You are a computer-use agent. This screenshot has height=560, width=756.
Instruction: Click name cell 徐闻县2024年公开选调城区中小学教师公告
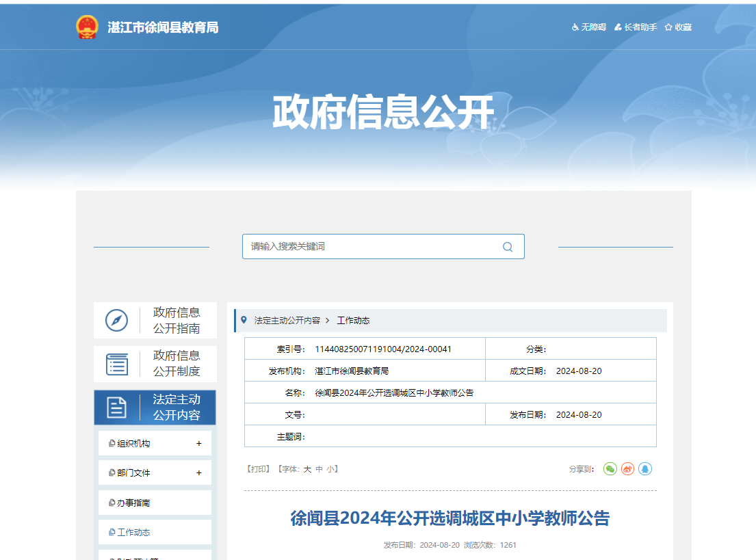[394, 392]
